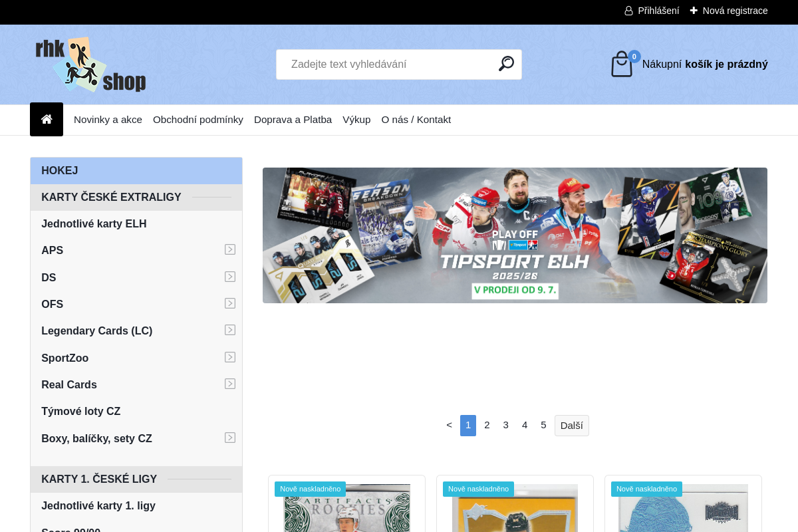Select current page 1 in pagination
This screenshot has height=532, width=798.
(x=468, y=426)
